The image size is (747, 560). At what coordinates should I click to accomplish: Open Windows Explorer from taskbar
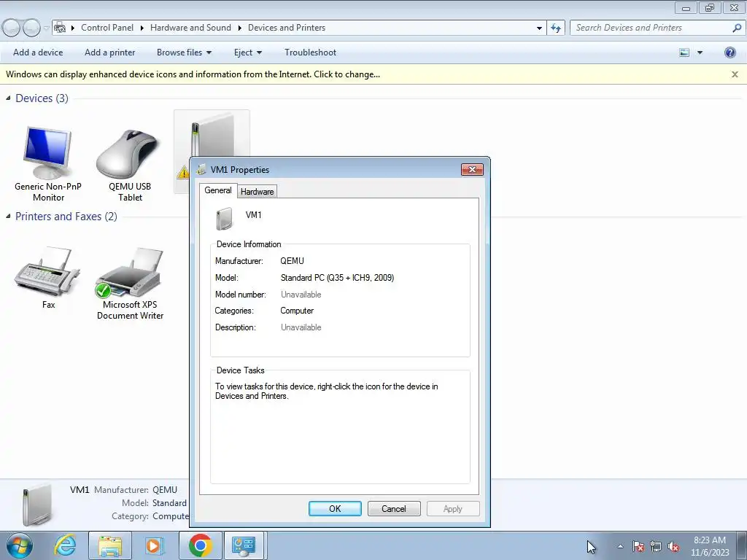[110, 545]
